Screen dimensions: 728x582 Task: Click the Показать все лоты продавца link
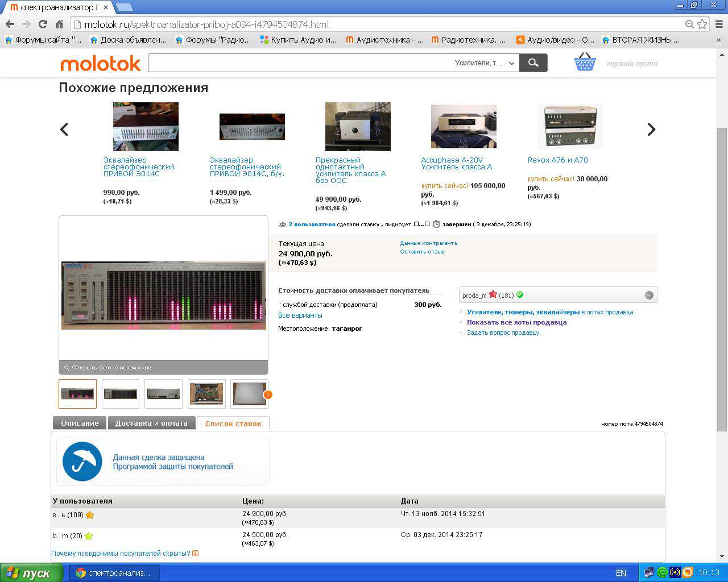pos(516,322)
